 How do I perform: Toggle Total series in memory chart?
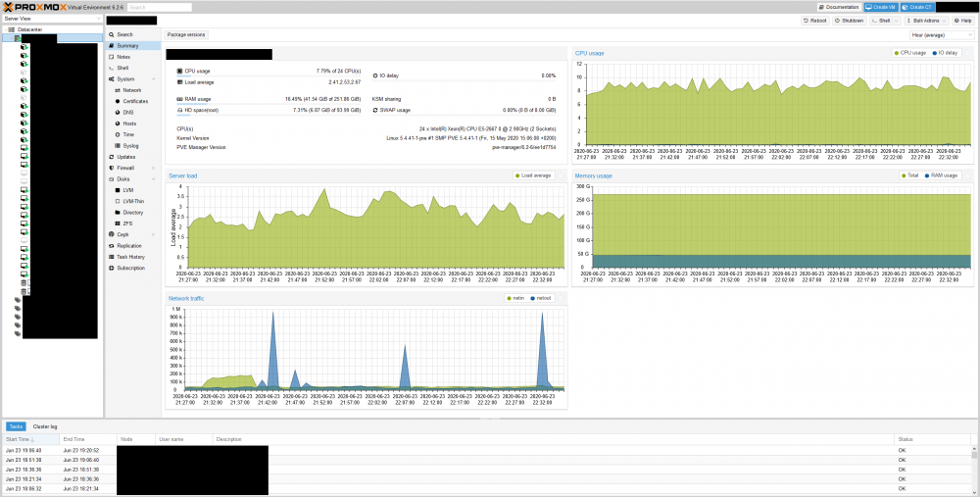pos(910,175)
